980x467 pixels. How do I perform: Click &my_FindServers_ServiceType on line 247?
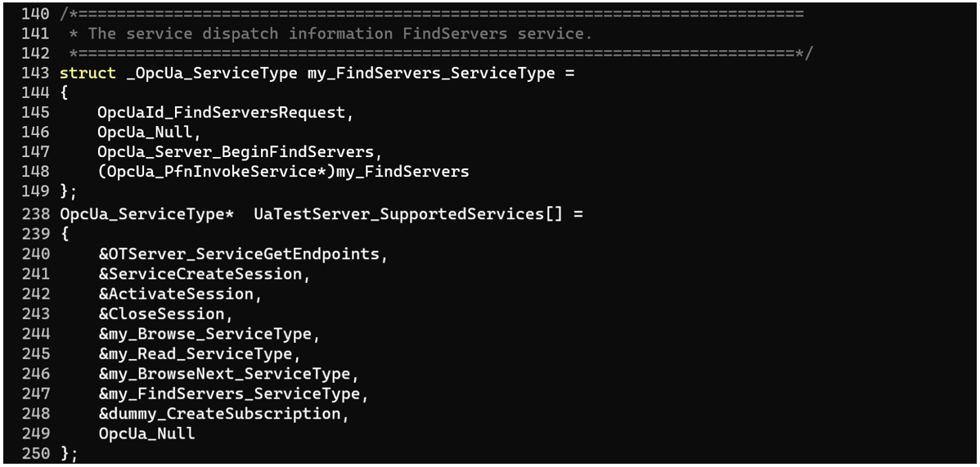coord(229,394)
